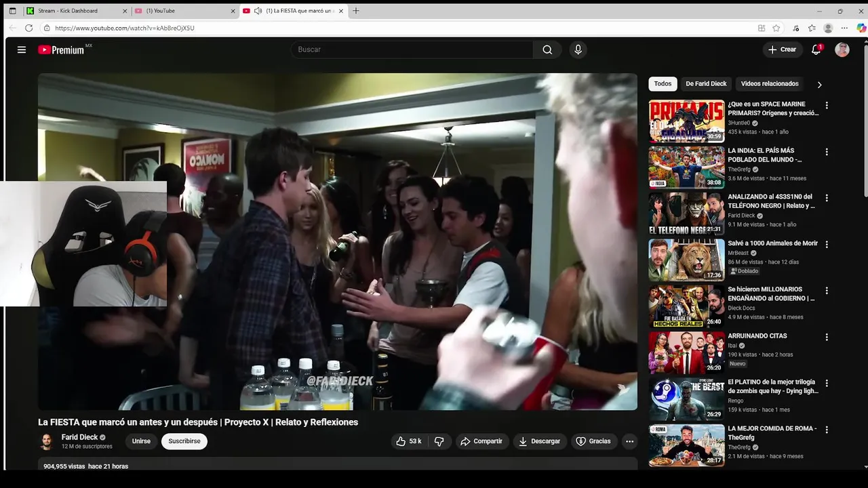
Task: Add page to favorites star icon
Action: (x=776, y=28)
